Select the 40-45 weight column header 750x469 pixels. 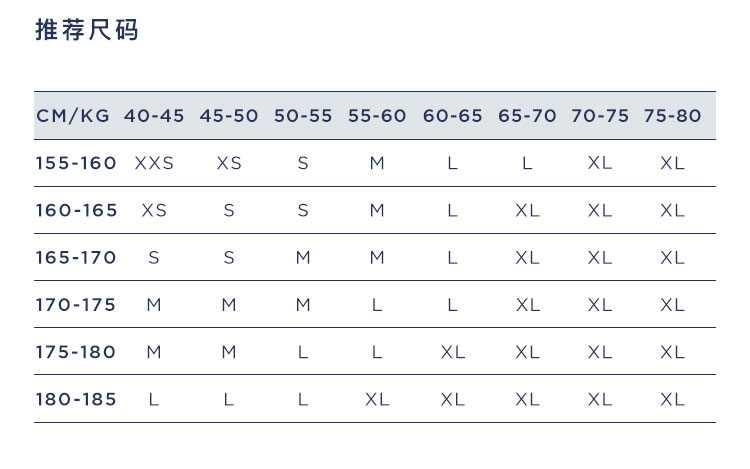click(154, 116)
